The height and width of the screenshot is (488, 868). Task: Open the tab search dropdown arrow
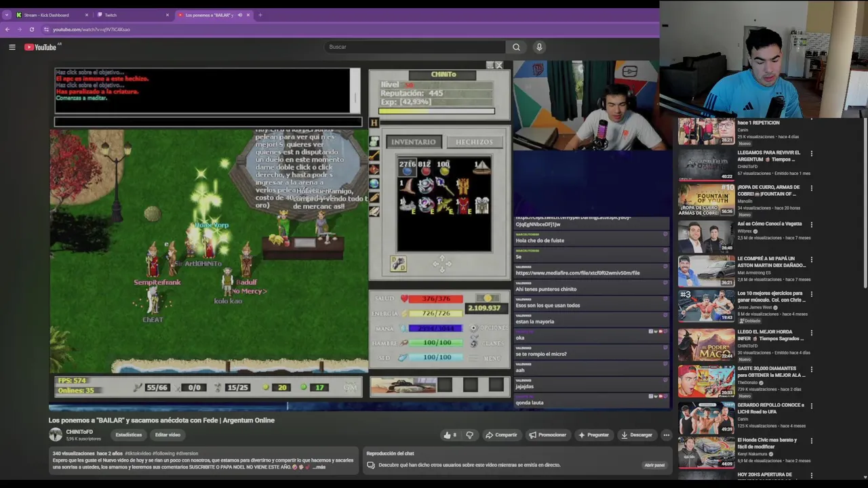click(x=6, y=15)
